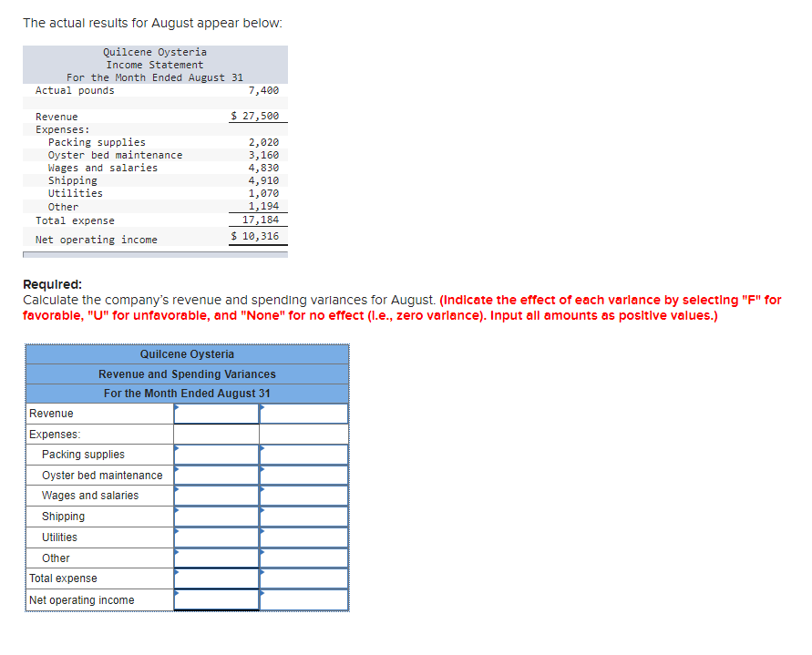Image resolution: width=812 pixels, height=655 pixels.
Task: Open the Utilities effect selector dropdown
Action: (x=303, y=537)
